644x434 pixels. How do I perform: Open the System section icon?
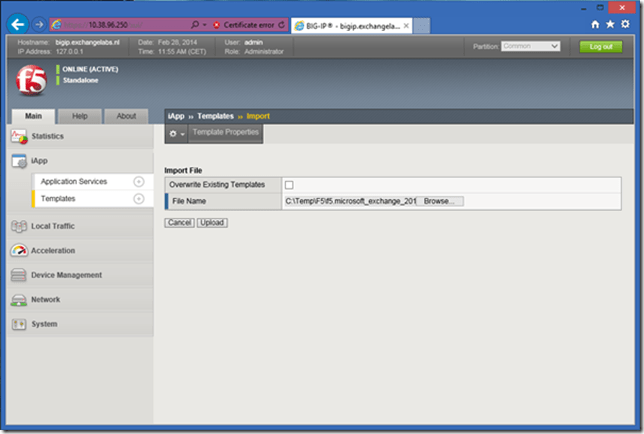click(19, 324)
